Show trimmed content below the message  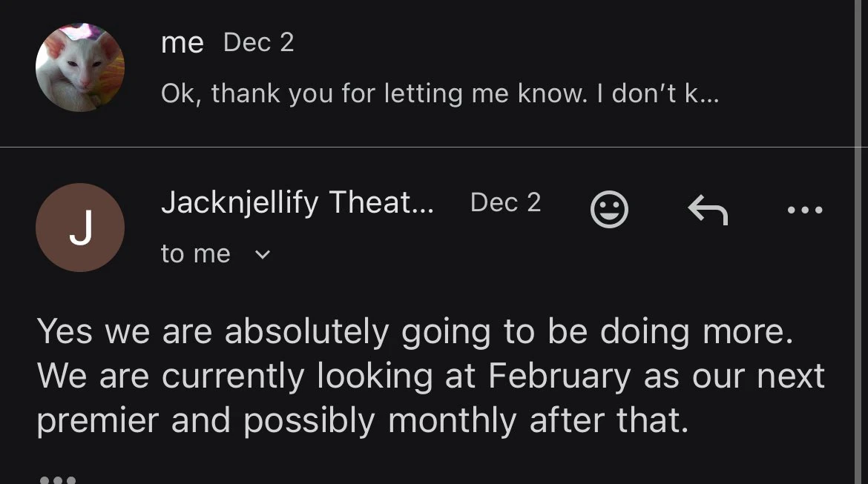coord(57,478)
